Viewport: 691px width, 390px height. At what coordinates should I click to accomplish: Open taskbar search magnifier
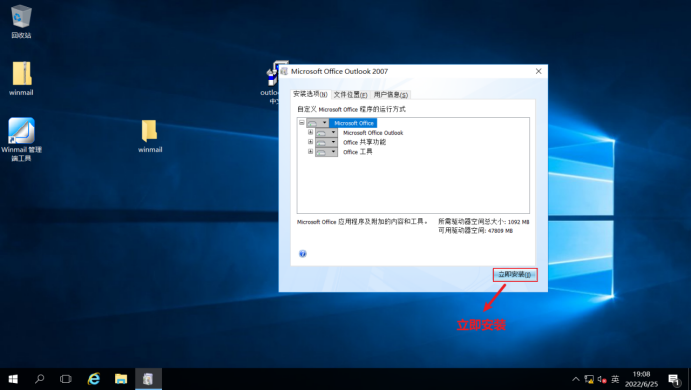point(40,379)
